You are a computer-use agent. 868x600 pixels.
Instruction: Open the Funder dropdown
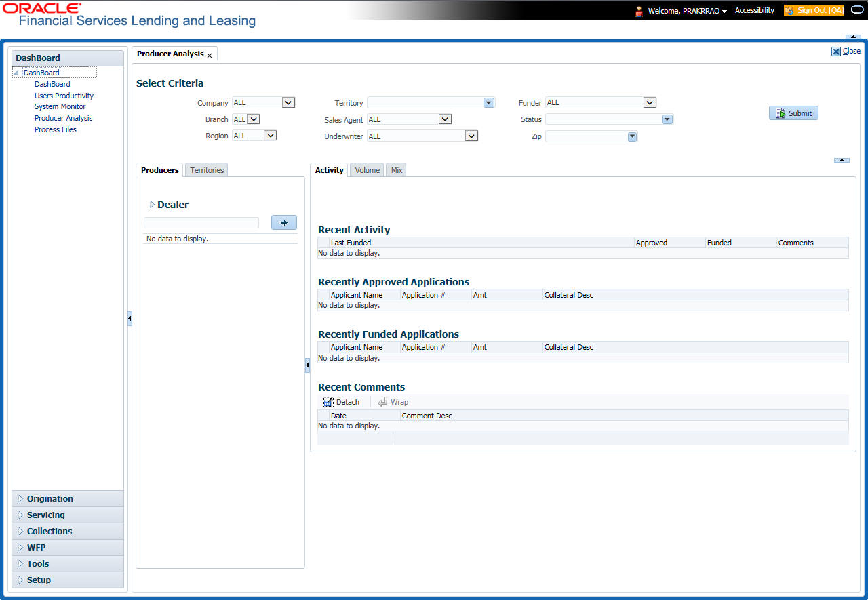tap(650, 103)
